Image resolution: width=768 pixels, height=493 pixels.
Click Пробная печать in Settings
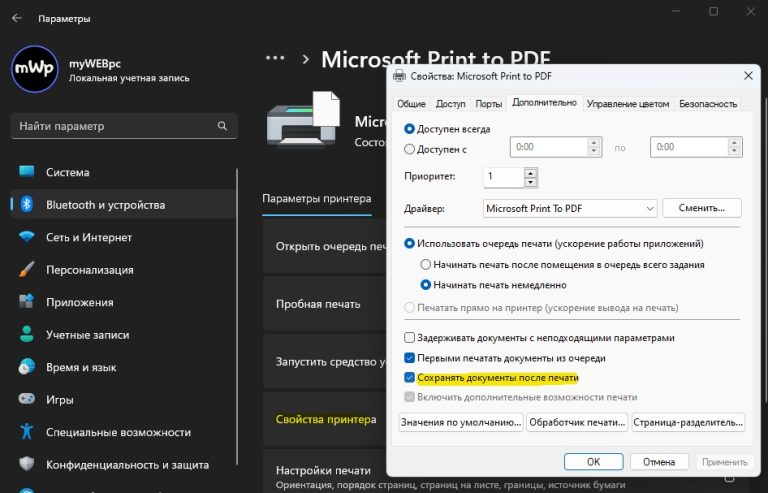click(326, 304)
